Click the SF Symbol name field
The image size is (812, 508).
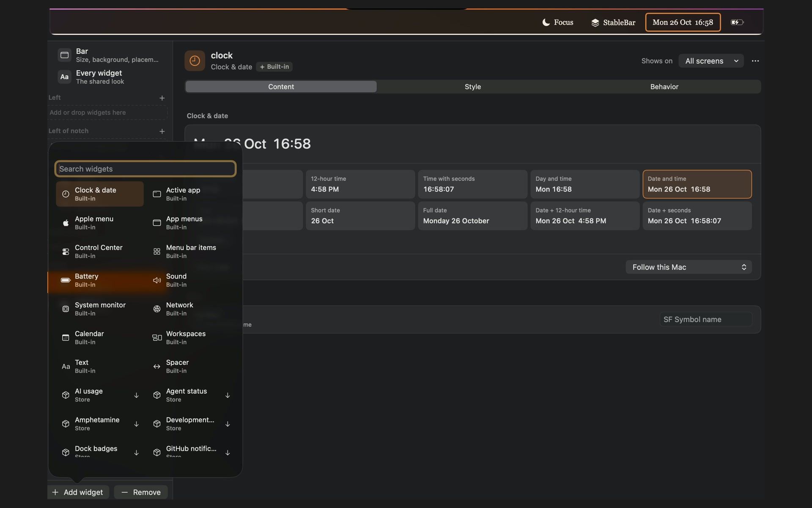pyautogui.click(x=705, y=320)
